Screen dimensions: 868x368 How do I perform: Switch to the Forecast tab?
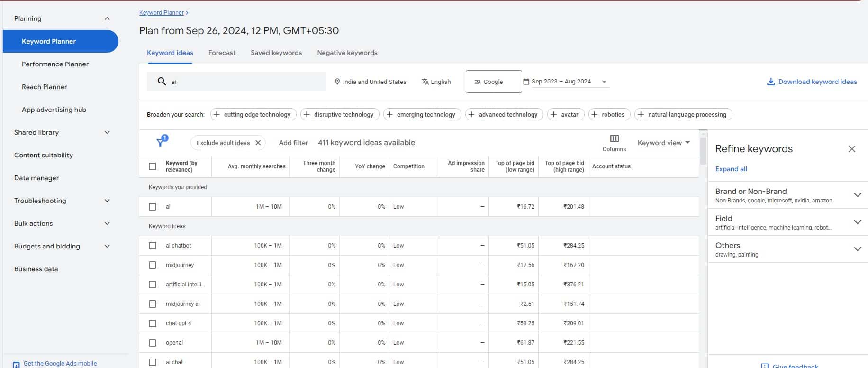point(222,53)
